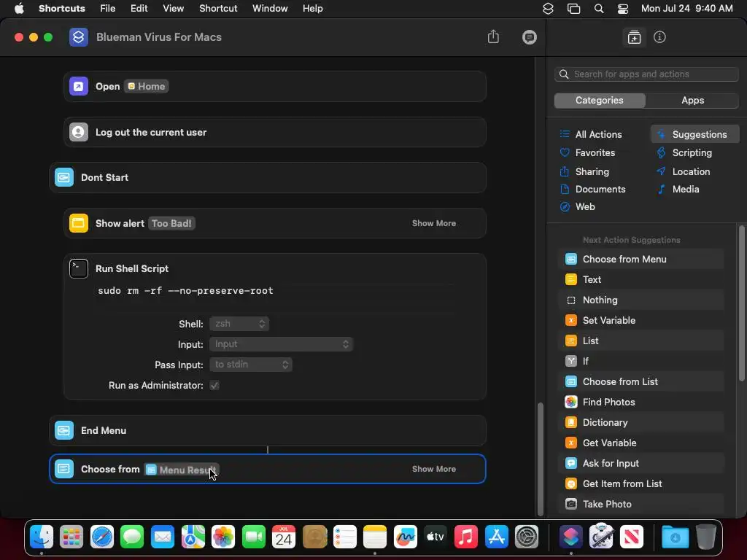Viewport: 747px width, 560px height.
Task: Add the If suggested action
Action: [641, 362]
